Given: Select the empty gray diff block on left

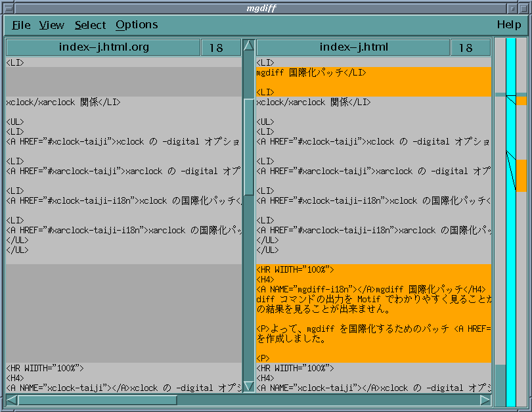Looking at the screenshot, I should [123, 313].
